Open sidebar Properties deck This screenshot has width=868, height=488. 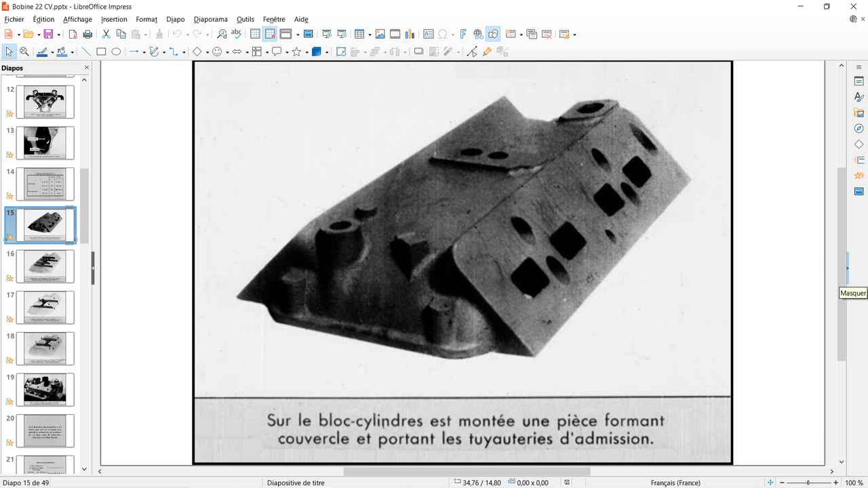pos(859,81)
